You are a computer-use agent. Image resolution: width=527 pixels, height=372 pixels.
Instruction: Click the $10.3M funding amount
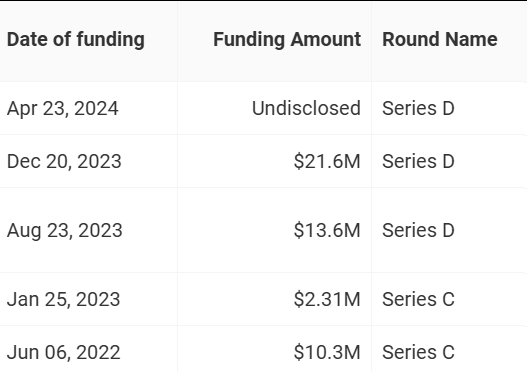coord(327,352)
